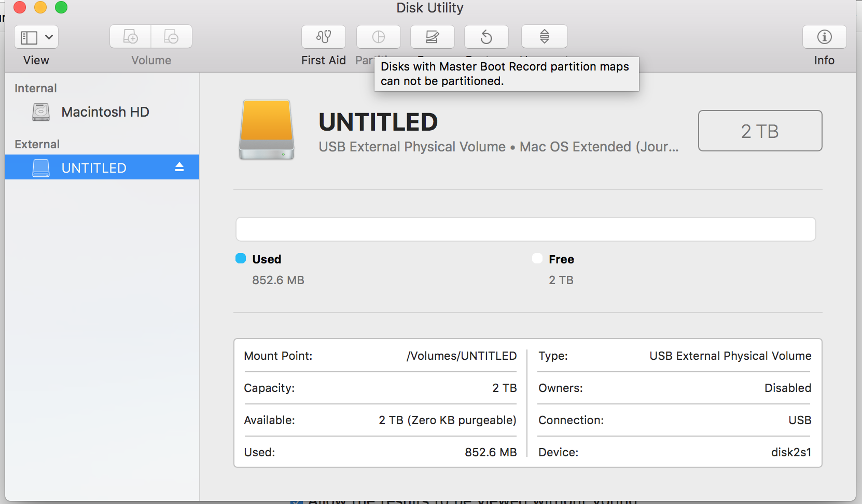Click the disk usage bar
Viewport: 862px width, 504px height.
pos(525,229)
